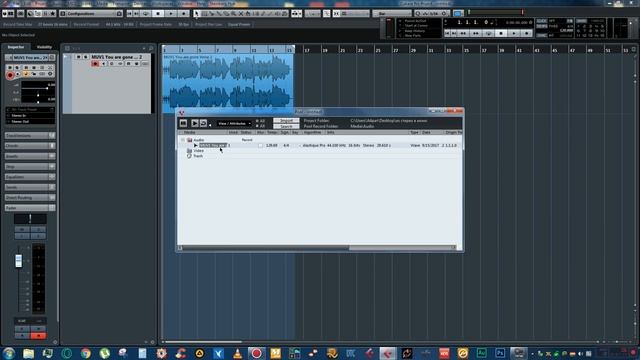Open the Bar grid type dropdown
This screenshot has width=640, height=360.
(391, 13)
